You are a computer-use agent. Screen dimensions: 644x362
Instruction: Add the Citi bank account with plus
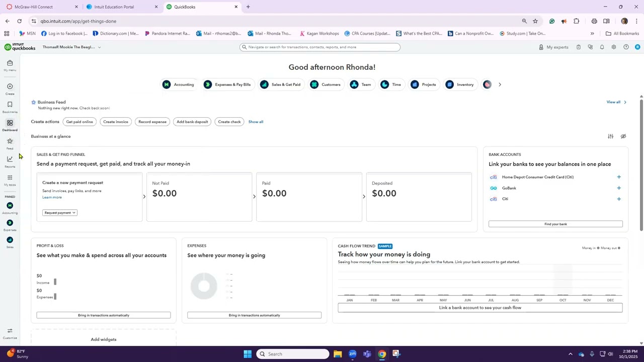[x=619, y=199]
